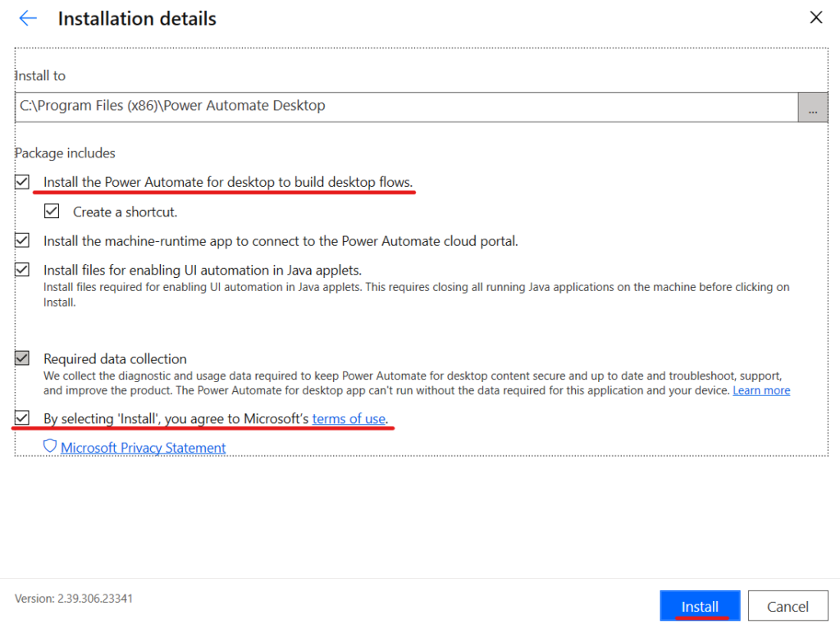Image resolution: width=840 pixels, height=624 pixels.
Task: Uncheck Install Power Automate for desktop checkbox
Action: [22, 182]
